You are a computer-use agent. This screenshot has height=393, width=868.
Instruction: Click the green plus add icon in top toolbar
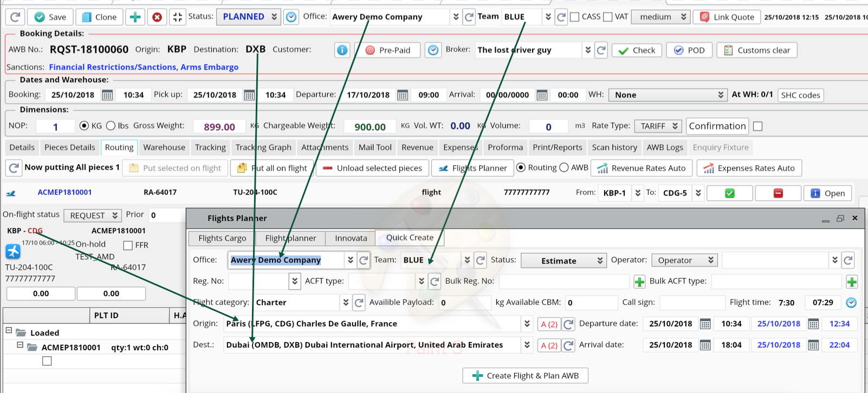135,17
